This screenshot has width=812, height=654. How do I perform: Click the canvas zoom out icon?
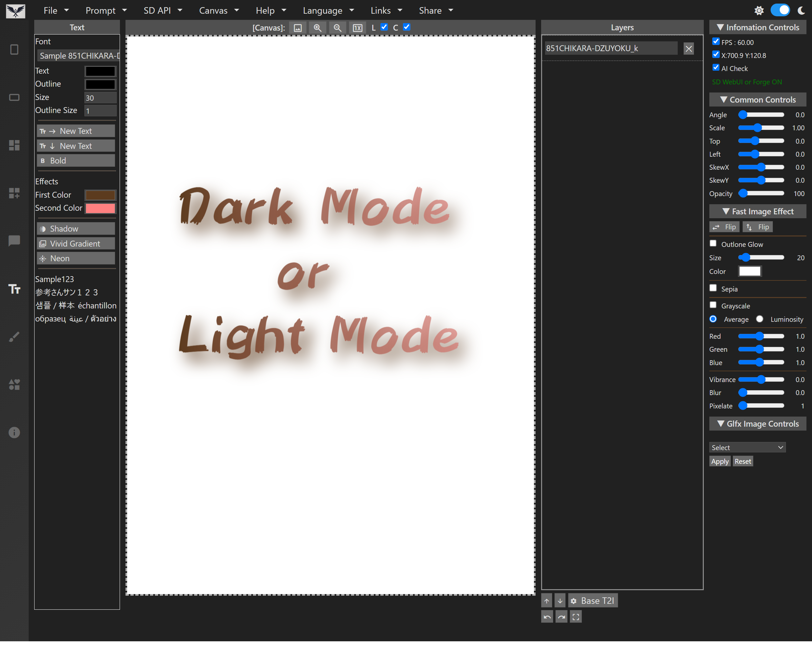[x=337, y=28]
